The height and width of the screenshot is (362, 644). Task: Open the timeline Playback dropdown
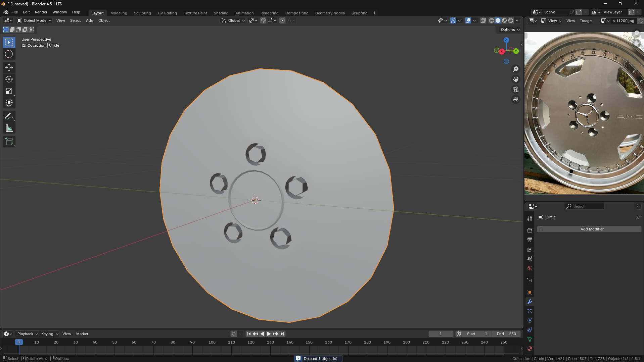(x=27, y=334)
